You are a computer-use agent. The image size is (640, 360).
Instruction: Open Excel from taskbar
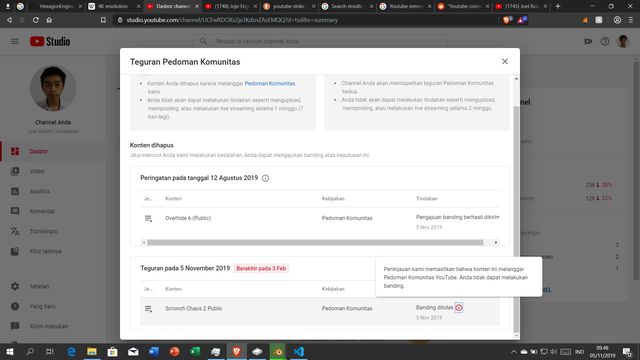(195, 351)
